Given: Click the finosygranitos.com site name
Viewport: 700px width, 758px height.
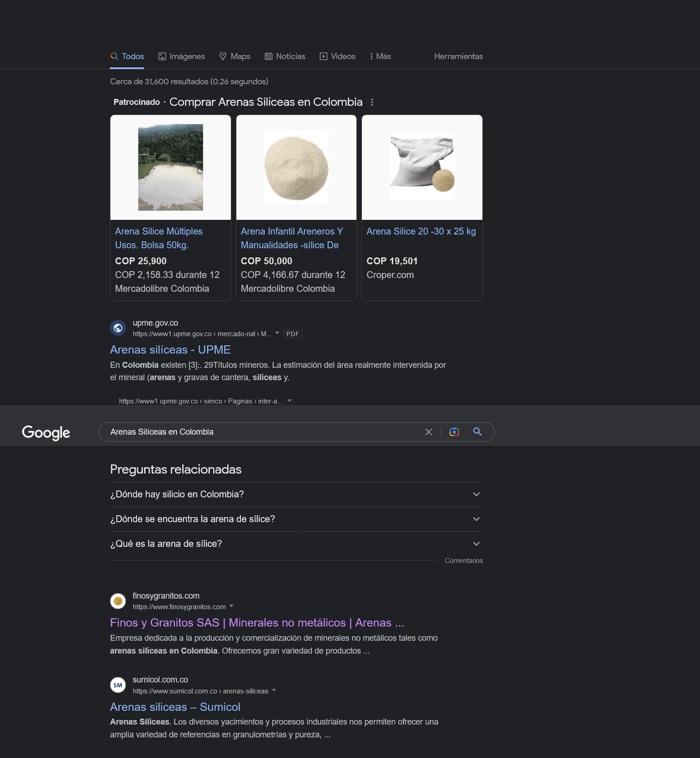Looking at the screenshot, I should [166, 596].
